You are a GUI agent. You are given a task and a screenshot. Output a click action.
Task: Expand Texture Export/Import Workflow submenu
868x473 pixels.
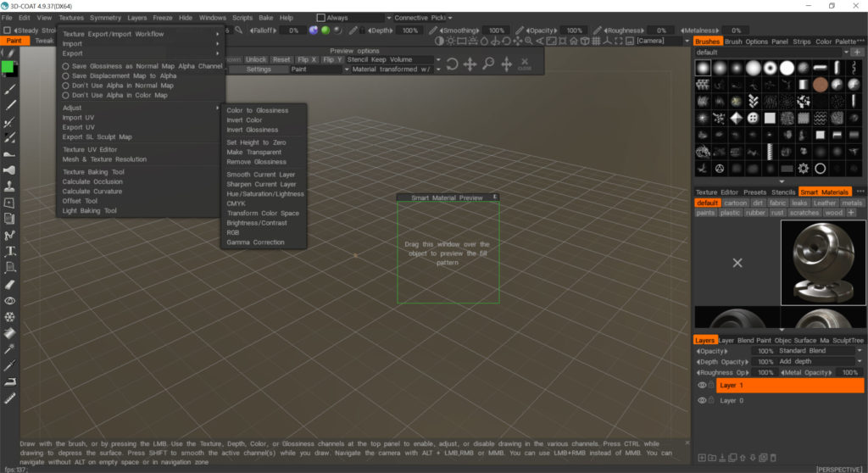click(x=140, y=34)
